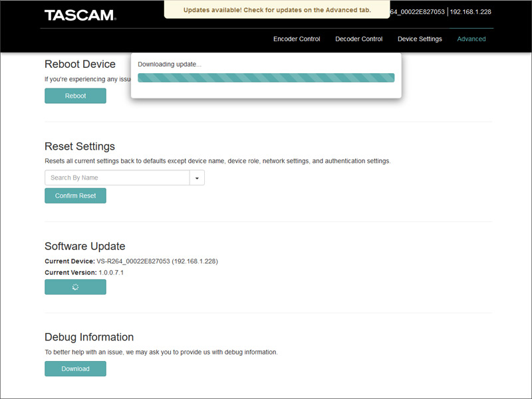Select the Advanced tab

coord(471,39)
